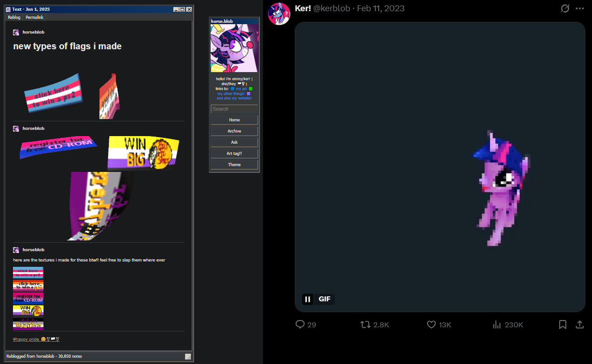Click the reply icon with 29 replies
This screenshot has width=592, height=364.
point(300,325)
